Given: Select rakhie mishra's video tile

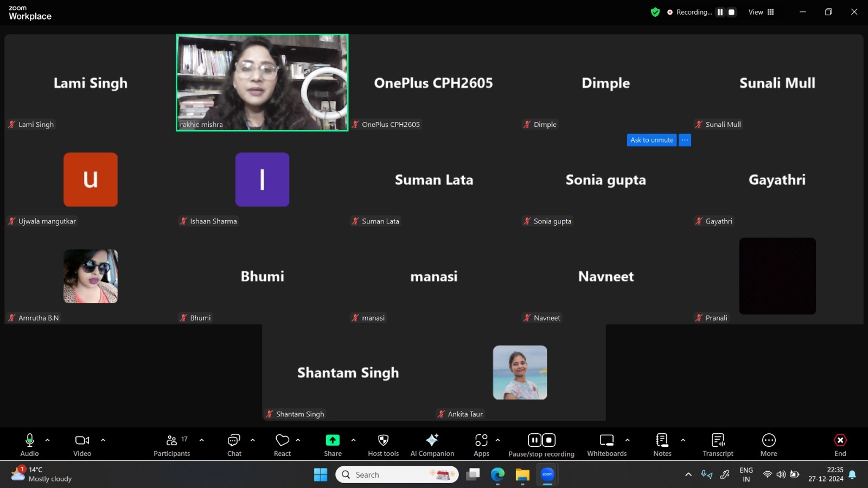Looking at the screenshot, I should [x=262, y=82].
